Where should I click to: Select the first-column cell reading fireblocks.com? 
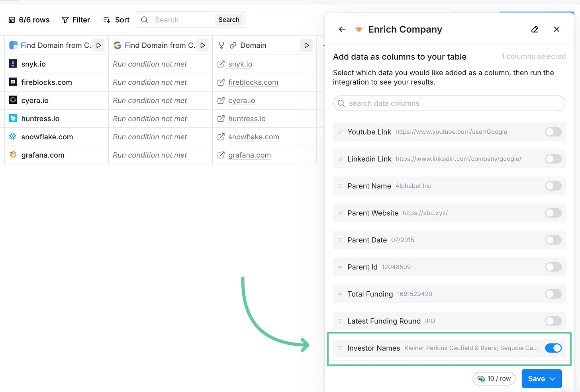pos(56,82)
